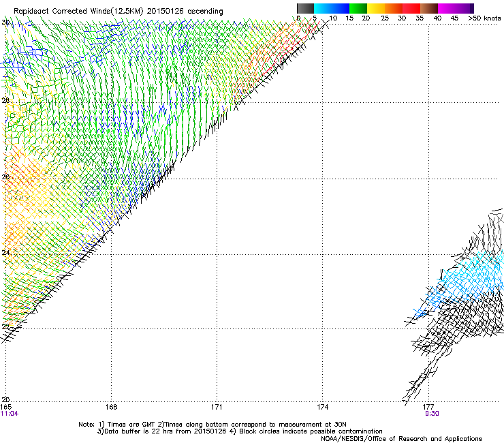This screenshot has height=443, width=504.
Task: Click the green 15-20 knots legend swatch
Action: pyautogui.click(x=358, y=8)
